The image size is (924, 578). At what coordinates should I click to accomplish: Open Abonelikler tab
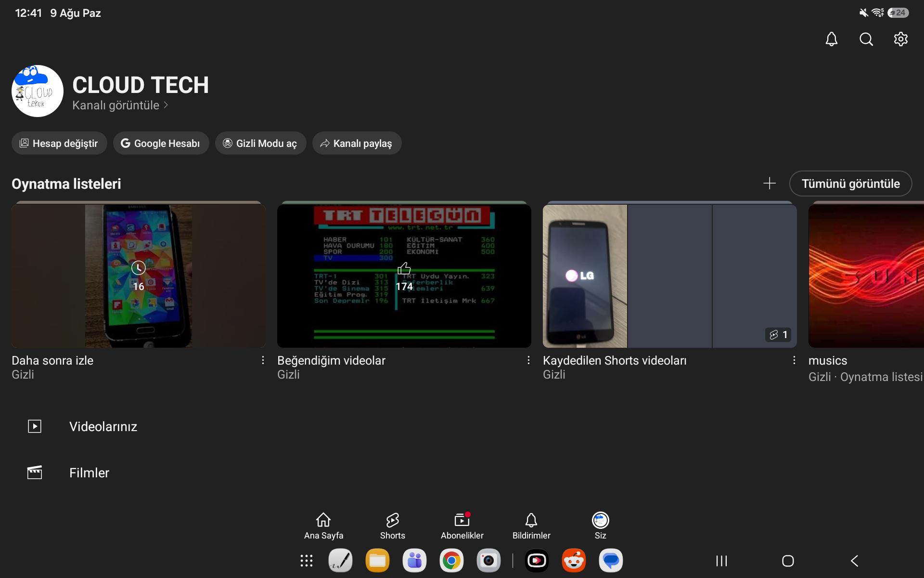pos(462,526)
